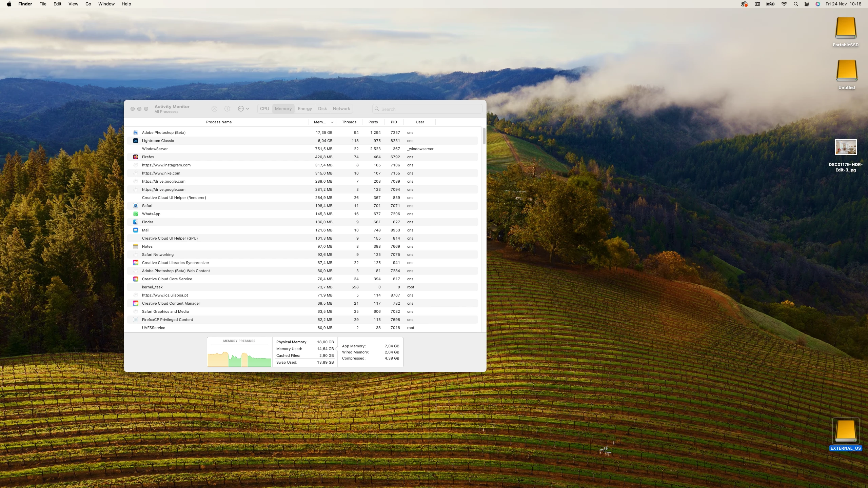The height and width of the screenshot is (488, 868).
Task: Switch to the Energy tab
Action: [x=304, y=109]
